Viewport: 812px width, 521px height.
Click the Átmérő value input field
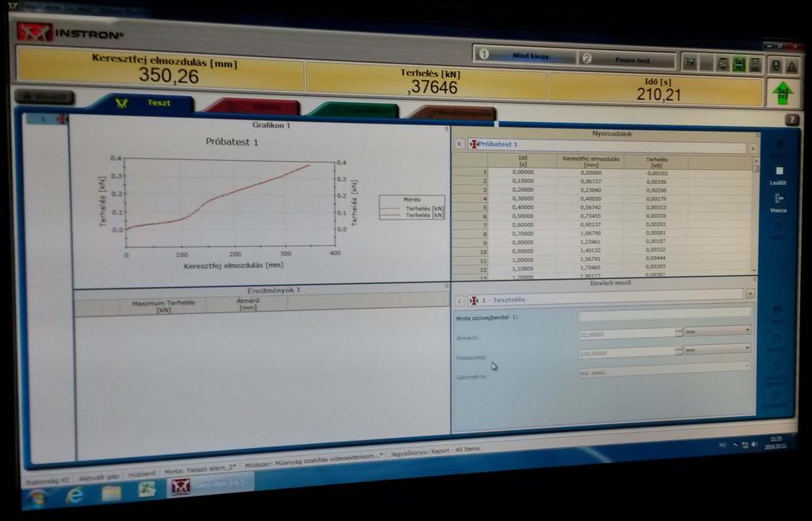click(x=627, y=334)
